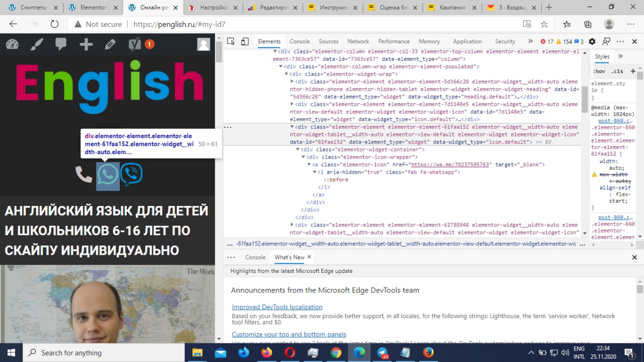Toggle the .cls classes button
This screenshot has width=644, height=362.
(617, 71)
